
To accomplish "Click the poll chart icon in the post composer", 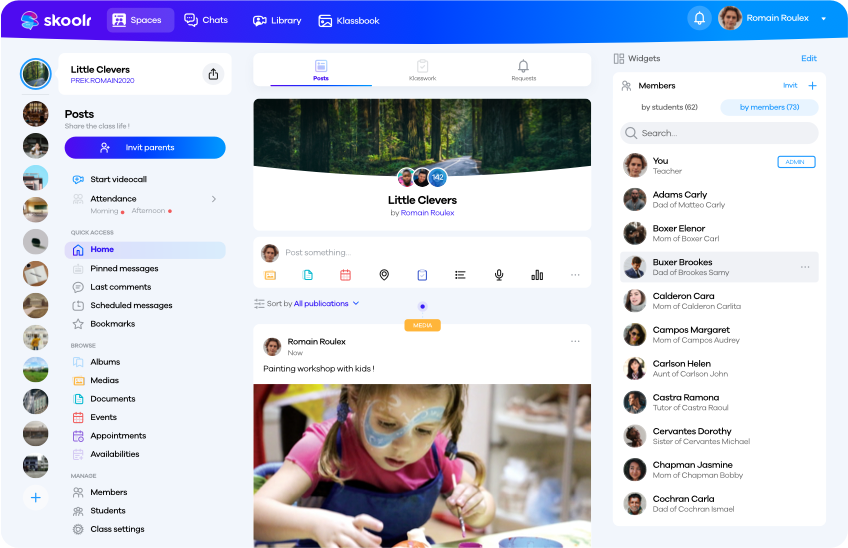I will pos(537,275).
